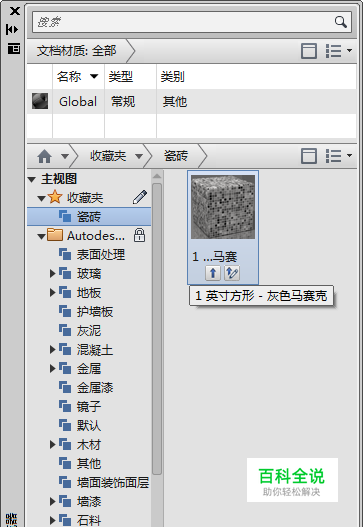Open the 收藏夹 breadcrumb dropdown arrow
Screen dimensions: 363x527
tap(139, 156)
